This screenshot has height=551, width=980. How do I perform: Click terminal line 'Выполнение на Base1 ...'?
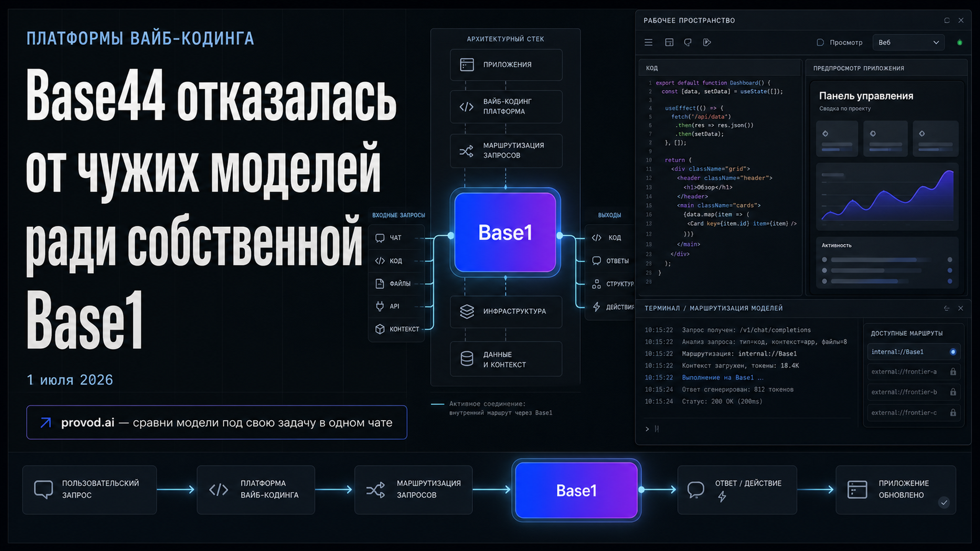coord(723,378)
